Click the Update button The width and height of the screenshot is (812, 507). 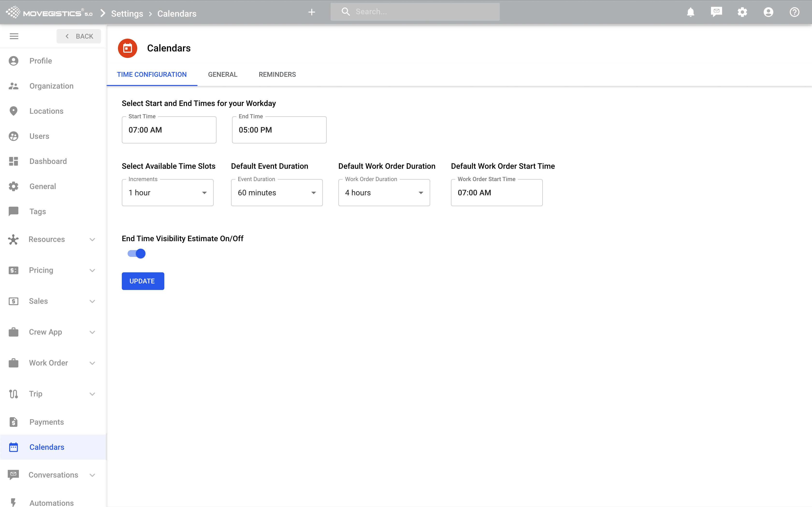click(x=143, y=281)
